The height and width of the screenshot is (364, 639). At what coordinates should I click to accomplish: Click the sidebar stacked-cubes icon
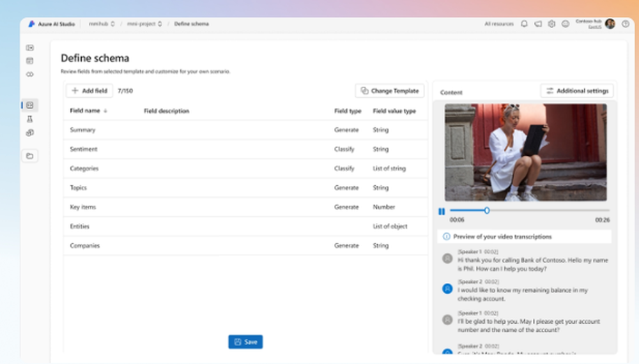coord(30,133)
